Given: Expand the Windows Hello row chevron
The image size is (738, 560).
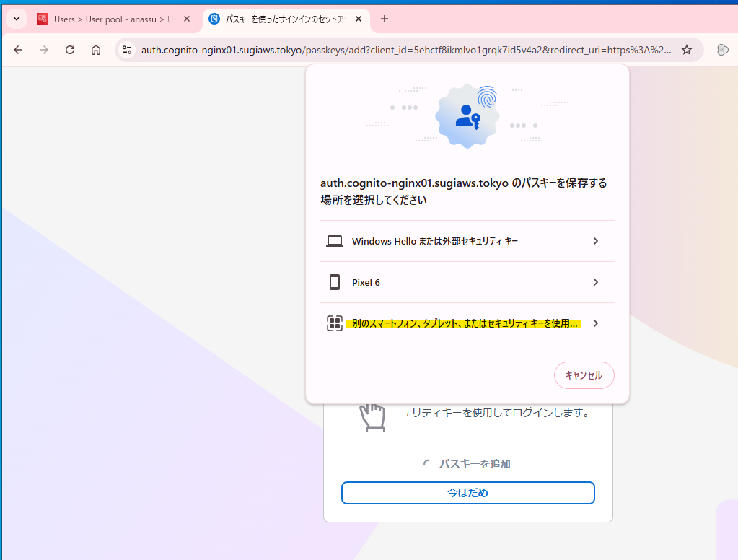Looking at the screenshot, I should point(595,241).
